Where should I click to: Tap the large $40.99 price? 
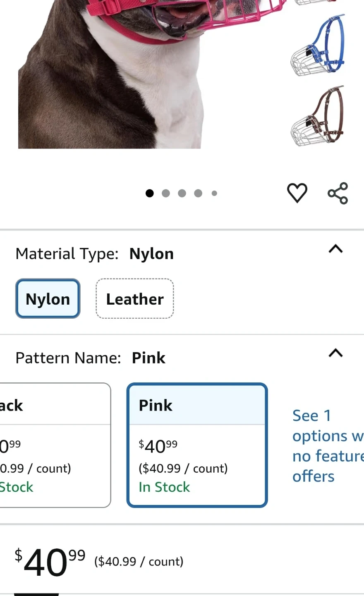click(50, 562)
